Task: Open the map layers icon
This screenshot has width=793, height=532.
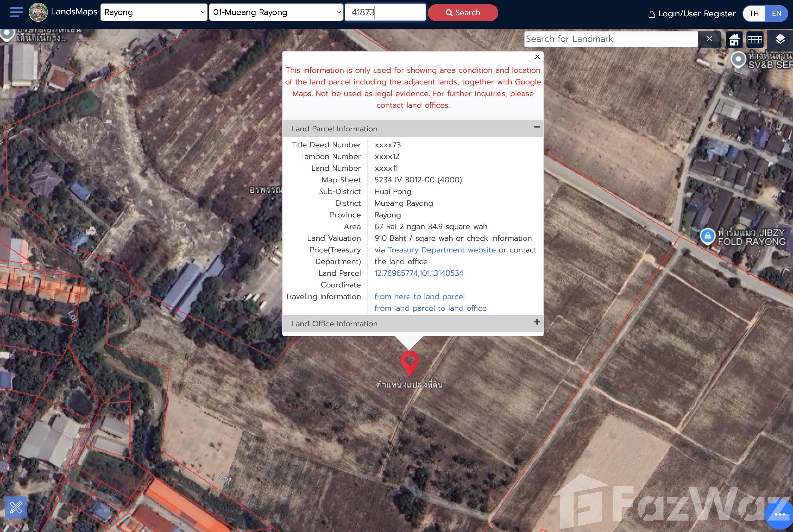Action: coord(780,39)
